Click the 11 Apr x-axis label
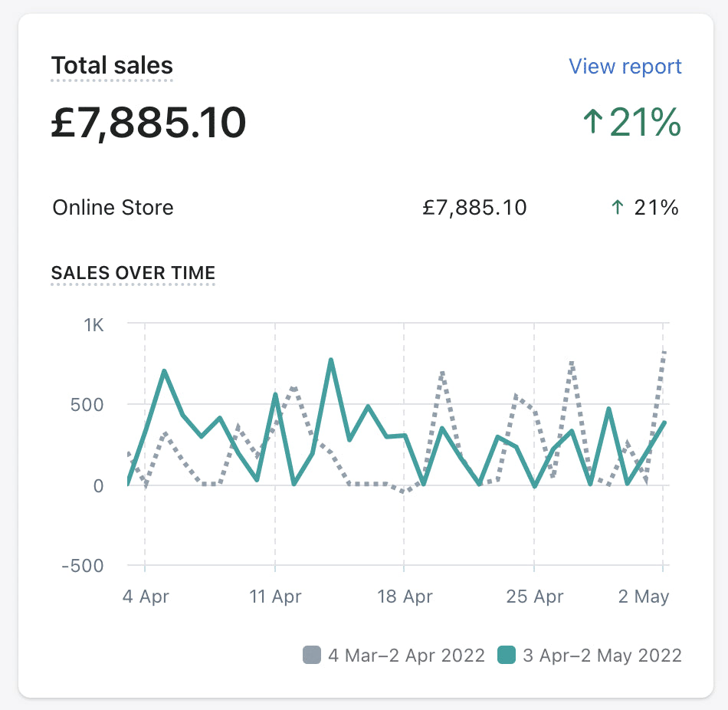The height and width of the screenshot is (710, 728). 275,597
